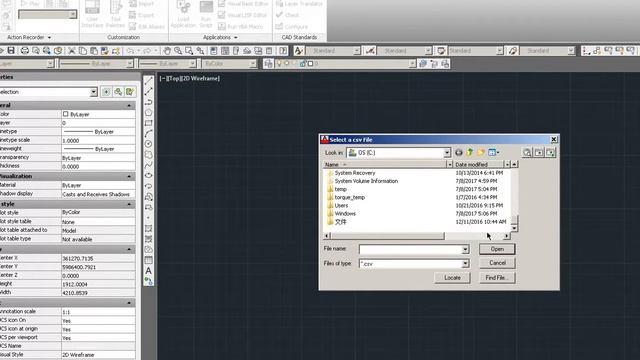
Task: Sort by Name column header
Action: pyautogui.click(x=384, y=164)
